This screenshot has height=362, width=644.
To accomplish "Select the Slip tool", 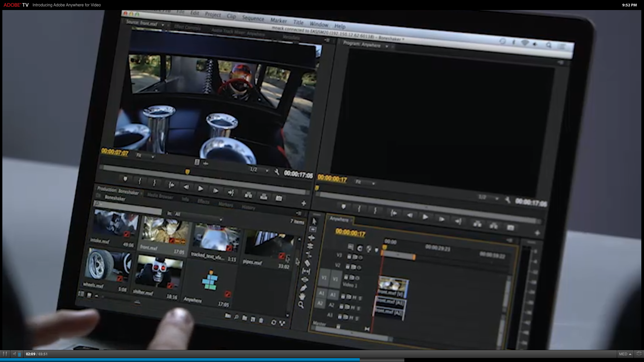I will (306, 271).
